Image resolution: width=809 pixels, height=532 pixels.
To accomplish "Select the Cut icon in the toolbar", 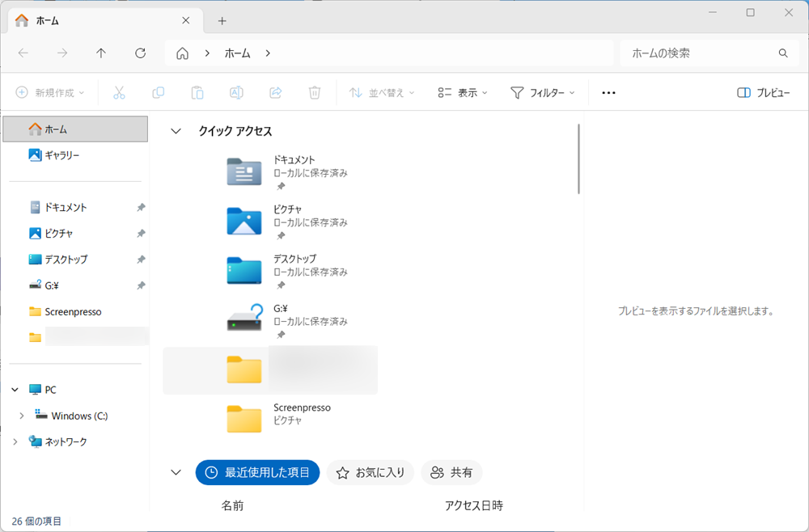I will coord(119,92).
